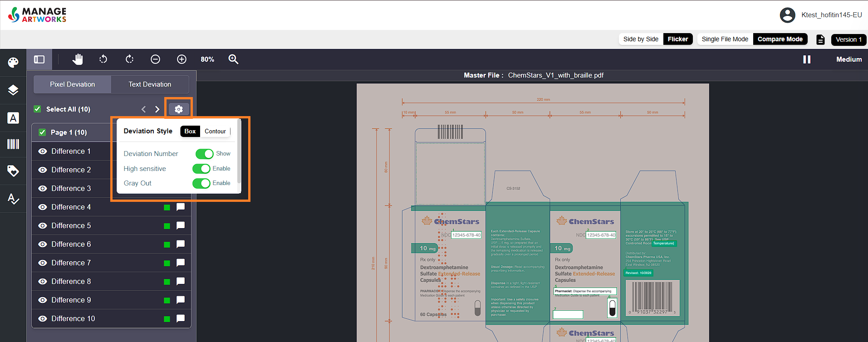This screenshot has width=868, height=342.
Task: Hide Difference 1 with eye icon
Action: pos(43,151)
